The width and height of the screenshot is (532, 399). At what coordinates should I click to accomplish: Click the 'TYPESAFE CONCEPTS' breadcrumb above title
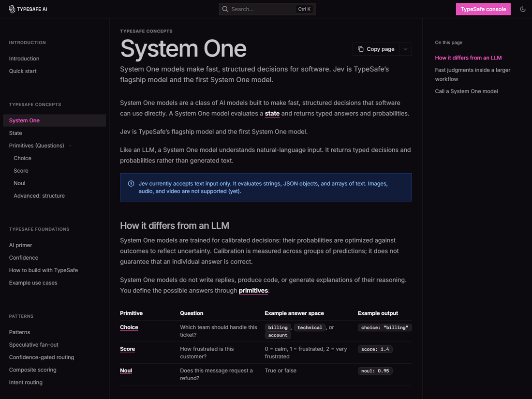[146, 31]
